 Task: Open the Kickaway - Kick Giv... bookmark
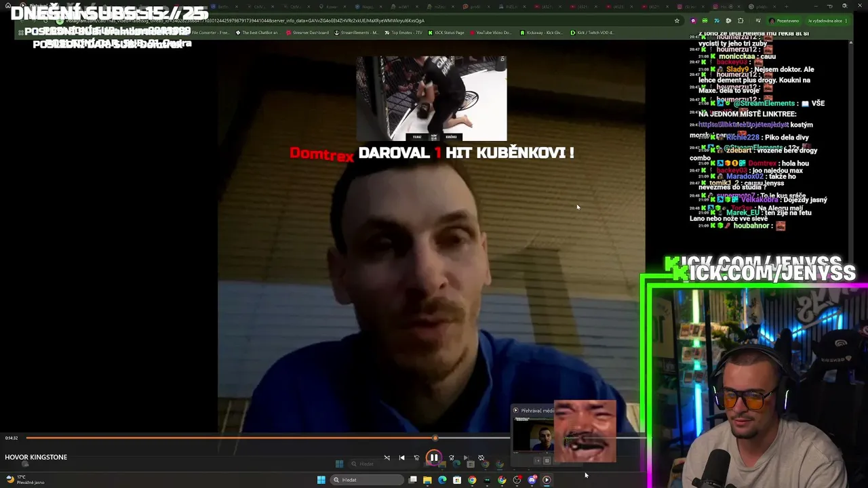click(542, 33)
